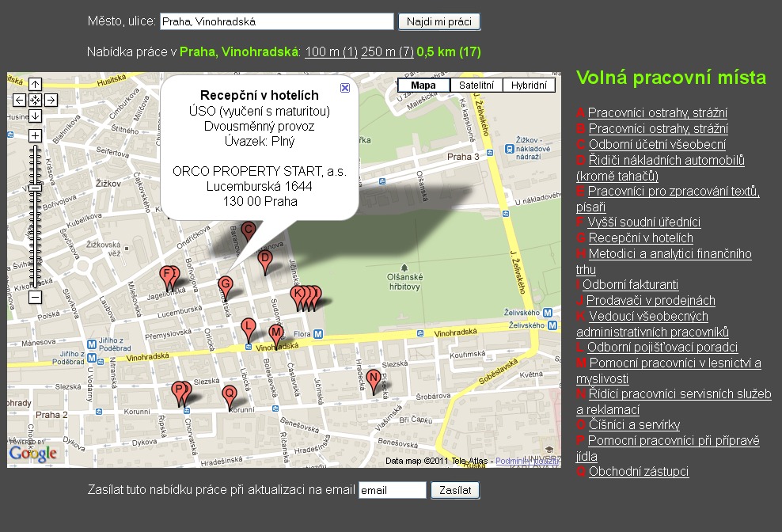Screen dimensions: 782x532
Task: Open job A Pracovníci ostrahy, strážní
Action: coord(657,112)
